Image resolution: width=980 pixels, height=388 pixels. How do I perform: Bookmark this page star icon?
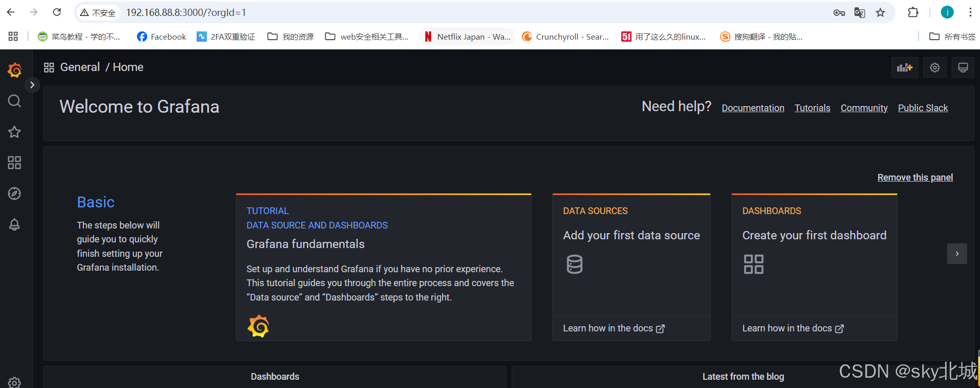coord(881,13)
